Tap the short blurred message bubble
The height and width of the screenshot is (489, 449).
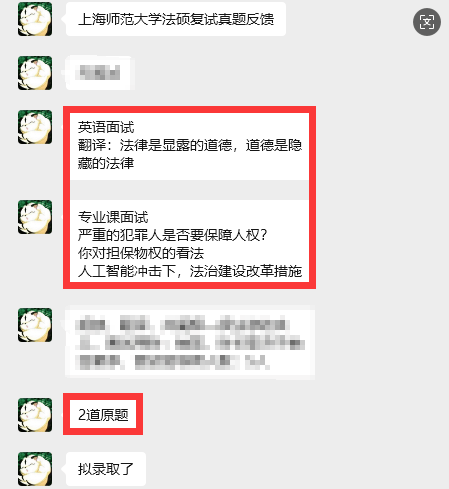pyautogui.click(x=99, y=73)
